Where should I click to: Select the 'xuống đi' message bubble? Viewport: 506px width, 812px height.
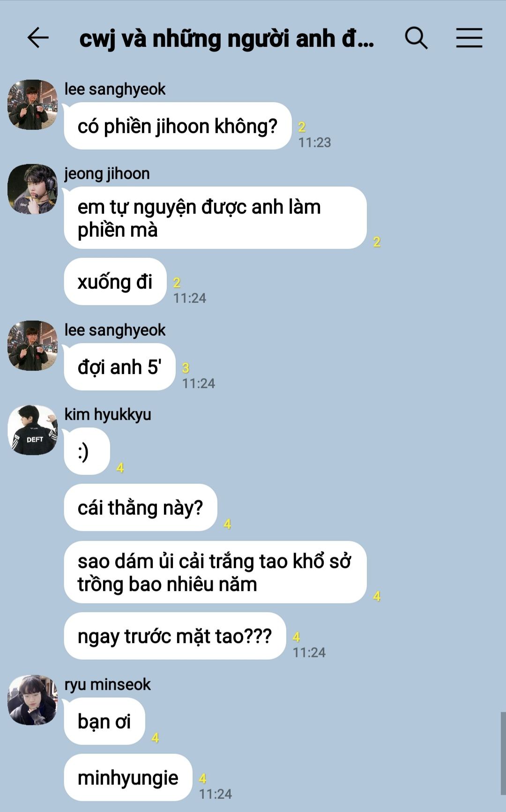tap(115, 282)
